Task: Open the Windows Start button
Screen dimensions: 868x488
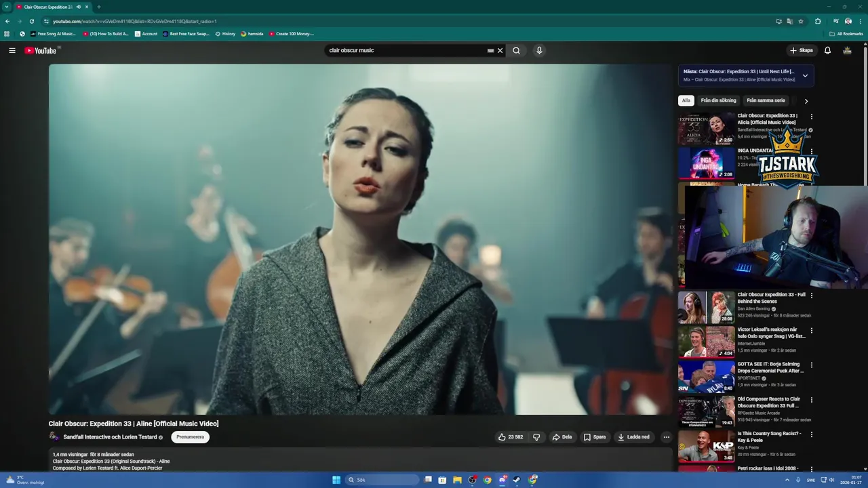Action: [336, 480]
